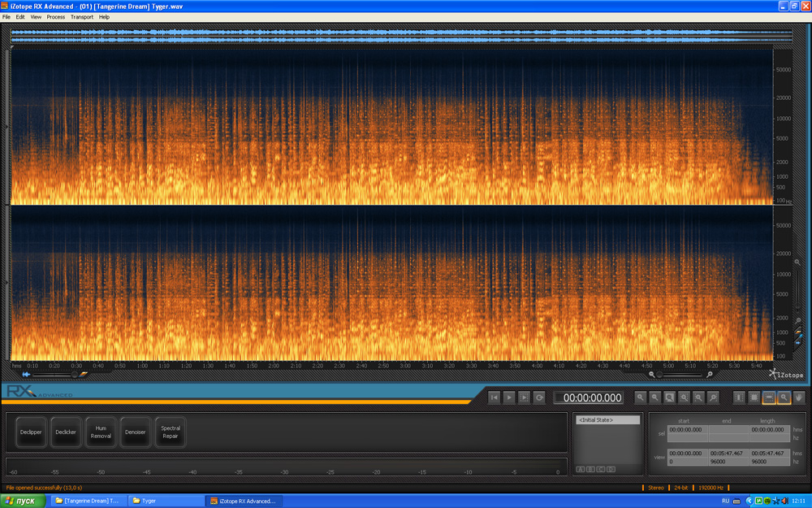Open the Process menu
Viewport: 812px width, 508px height.
(x=56, y=17)
